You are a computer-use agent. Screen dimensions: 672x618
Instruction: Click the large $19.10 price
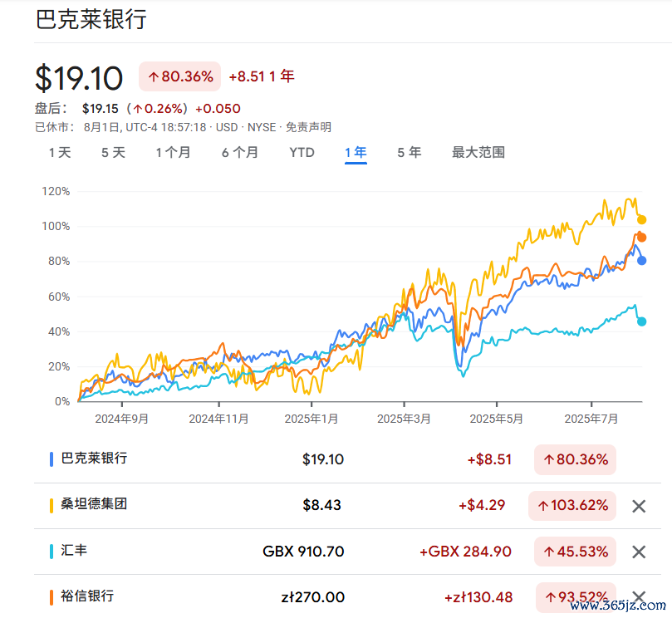79,78
